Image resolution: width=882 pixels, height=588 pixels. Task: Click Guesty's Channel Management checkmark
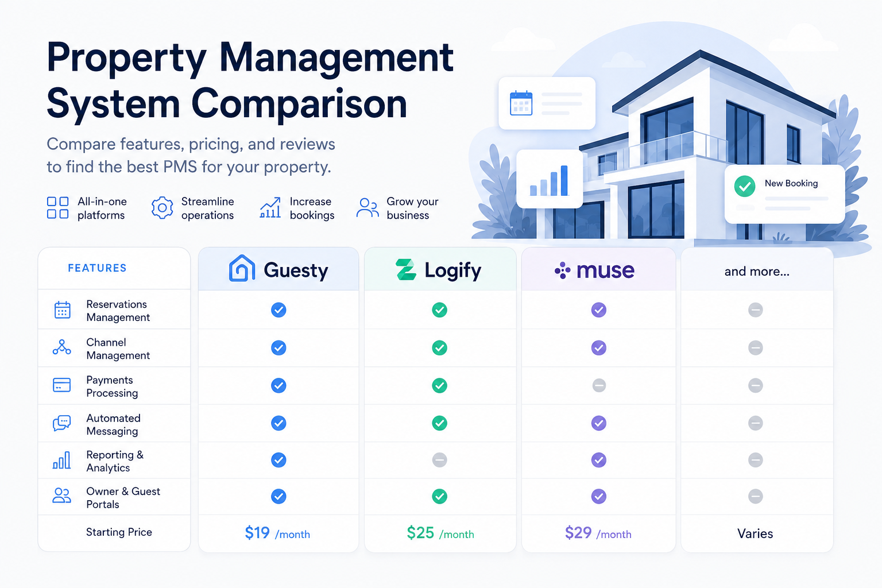tap(278, 348)
